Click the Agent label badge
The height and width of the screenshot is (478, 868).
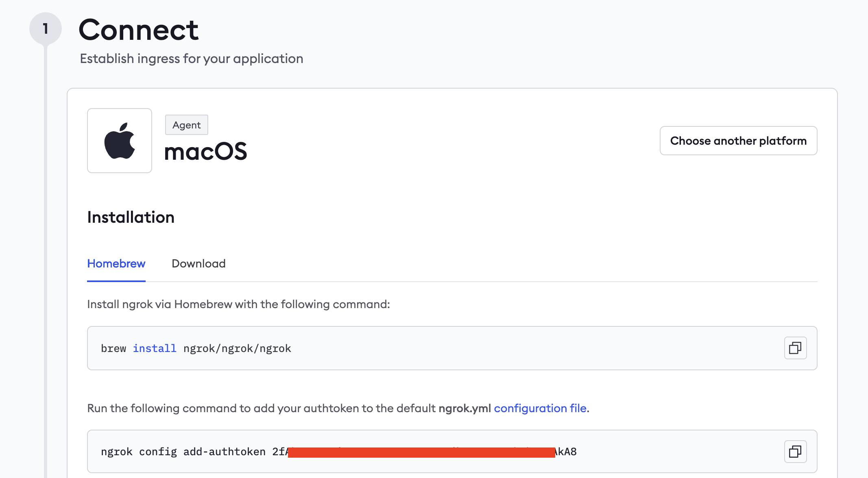pyautogui.click(x=186, y=125)
